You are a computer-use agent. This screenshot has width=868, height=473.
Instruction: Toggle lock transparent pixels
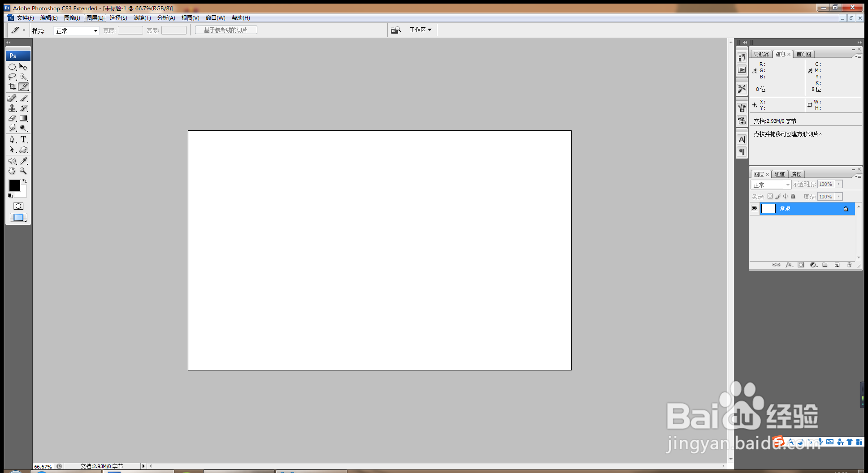[770, 196]
